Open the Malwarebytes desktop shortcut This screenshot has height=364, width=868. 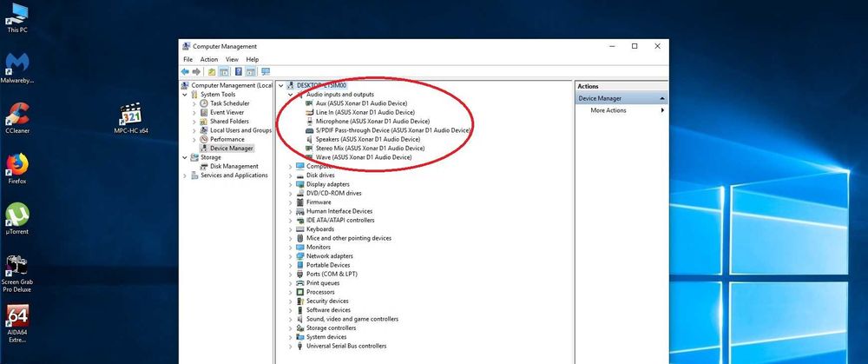point(17,68)
